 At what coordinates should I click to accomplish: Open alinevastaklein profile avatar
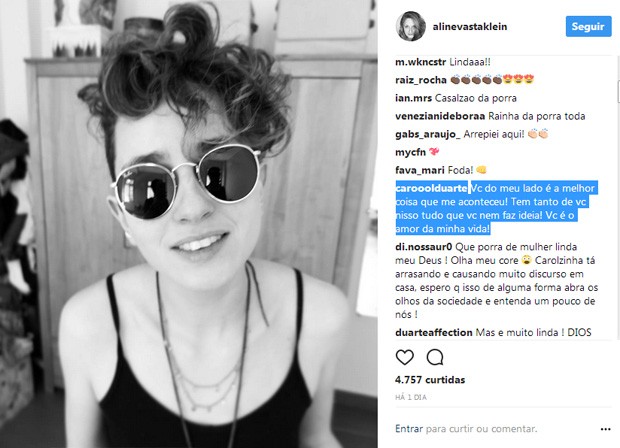pos(410,26)
